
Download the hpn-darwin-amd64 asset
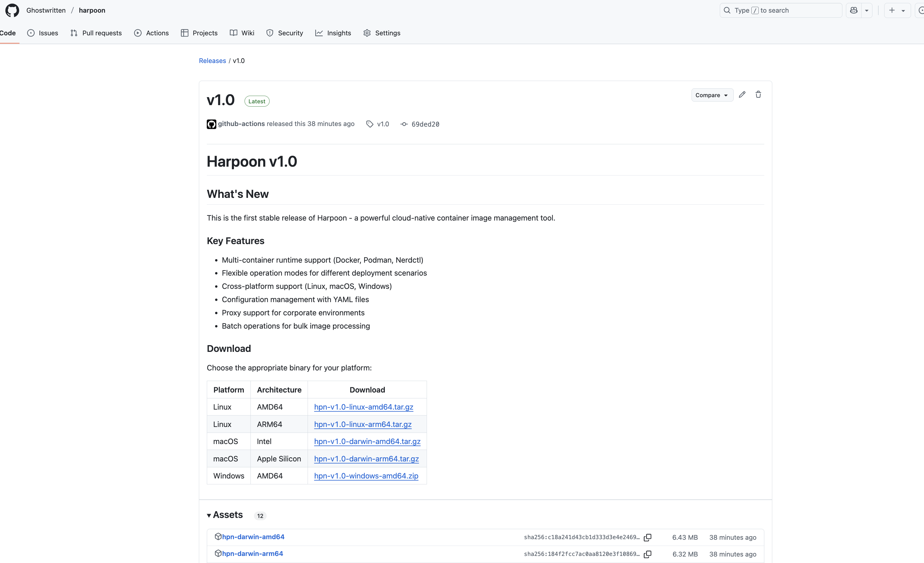pyautogui.click(x=253, y=537)
